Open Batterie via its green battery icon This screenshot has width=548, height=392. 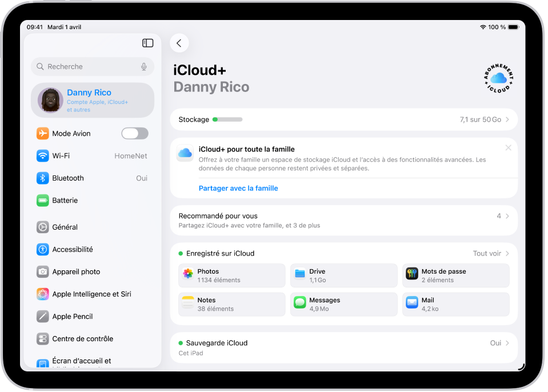(42, 200)
